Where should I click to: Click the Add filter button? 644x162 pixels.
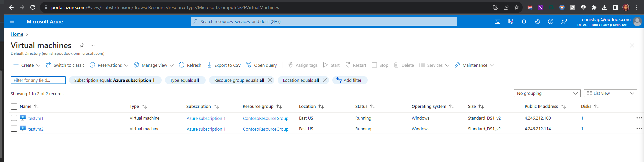tap(349, 80)
